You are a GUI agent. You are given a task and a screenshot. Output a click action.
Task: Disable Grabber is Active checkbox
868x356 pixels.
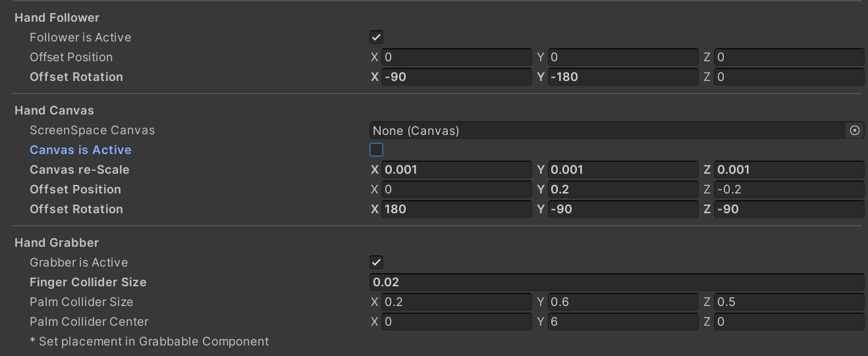coord(377,263)
